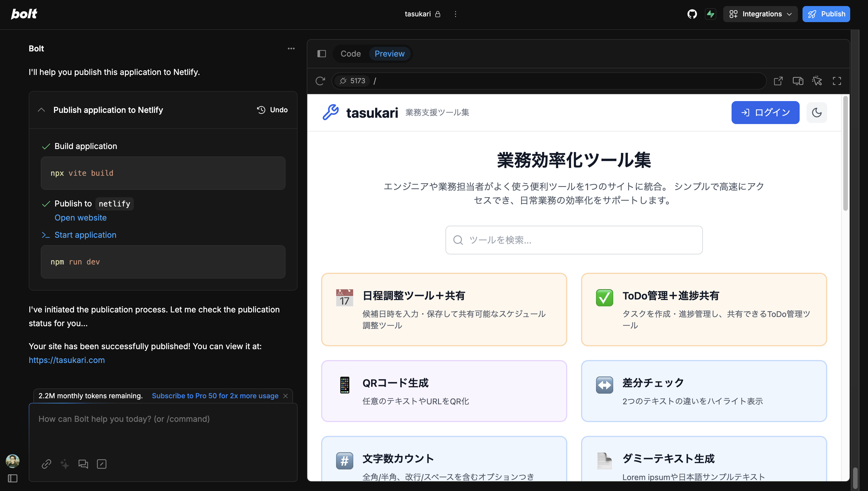Open the GitHub icon in header
868x491 pixels.
click(x=692, y=14)
